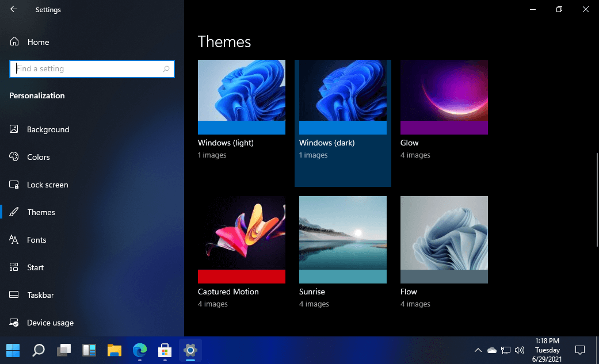Show hidden tray icons chevron

pos(478,350)
